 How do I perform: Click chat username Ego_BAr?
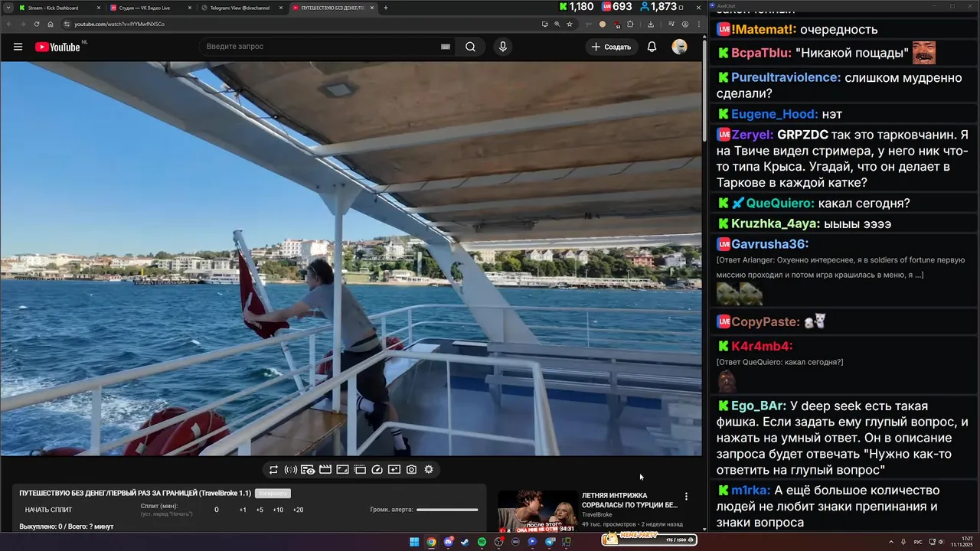(758, 406)
